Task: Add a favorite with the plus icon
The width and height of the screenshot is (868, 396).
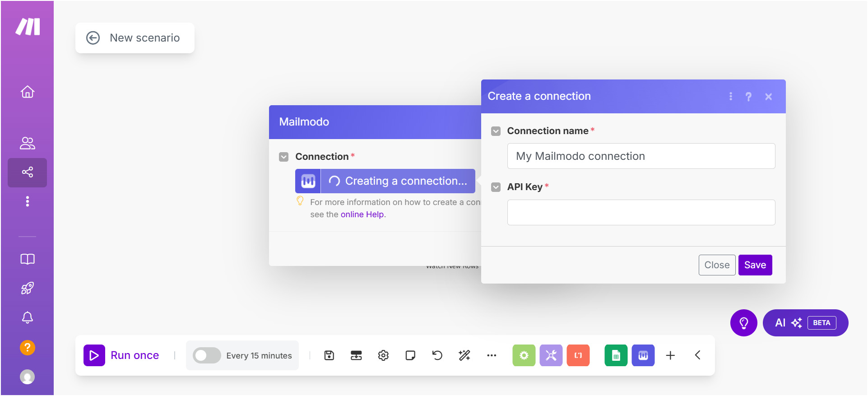Action: [670, 355]
